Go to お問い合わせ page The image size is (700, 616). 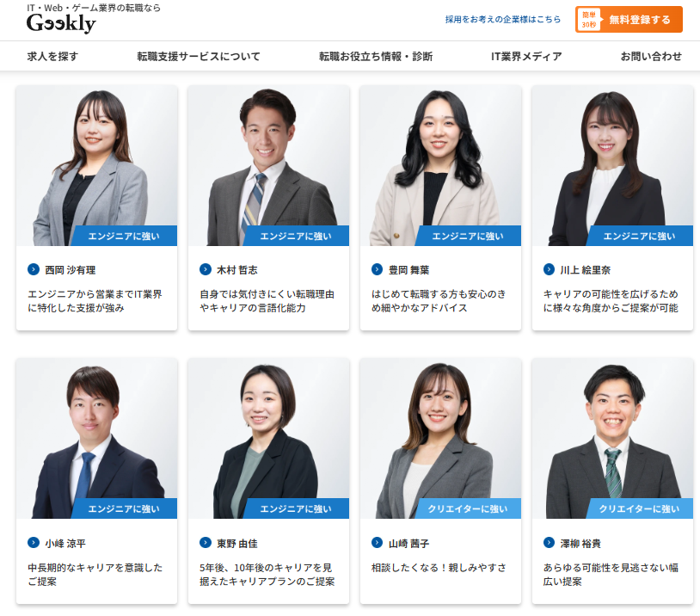coord(651,56)
